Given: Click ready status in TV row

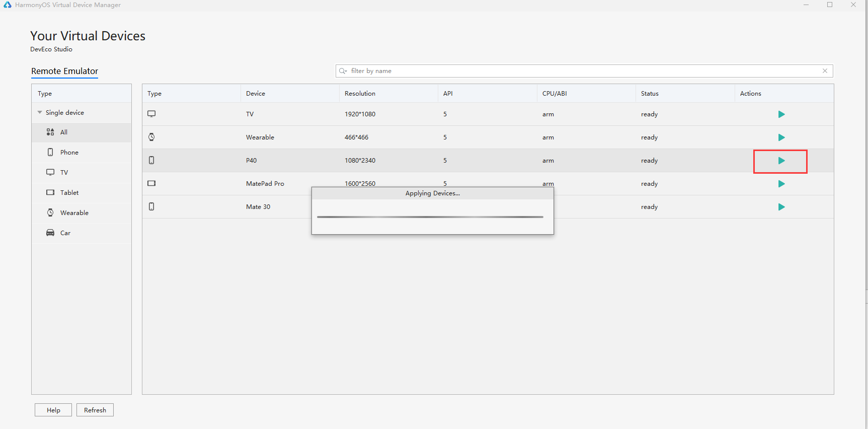Looking at the screenshot, I should (649, 114).
